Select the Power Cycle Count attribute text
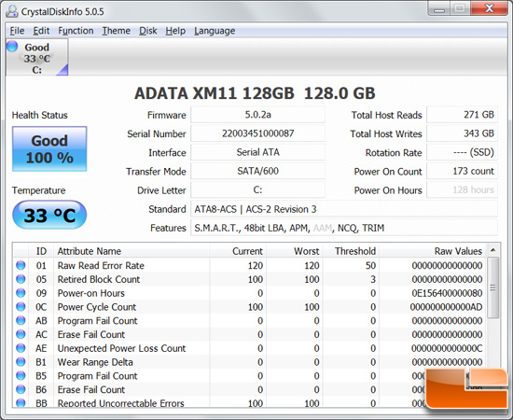The height and width of the screenshot is (420, 513). point(97,307)
